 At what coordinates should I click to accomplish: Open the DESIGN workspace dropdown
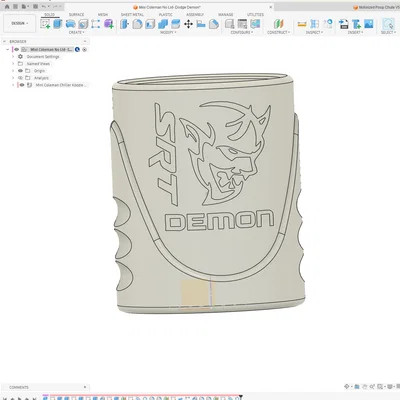tap(19, 23)
